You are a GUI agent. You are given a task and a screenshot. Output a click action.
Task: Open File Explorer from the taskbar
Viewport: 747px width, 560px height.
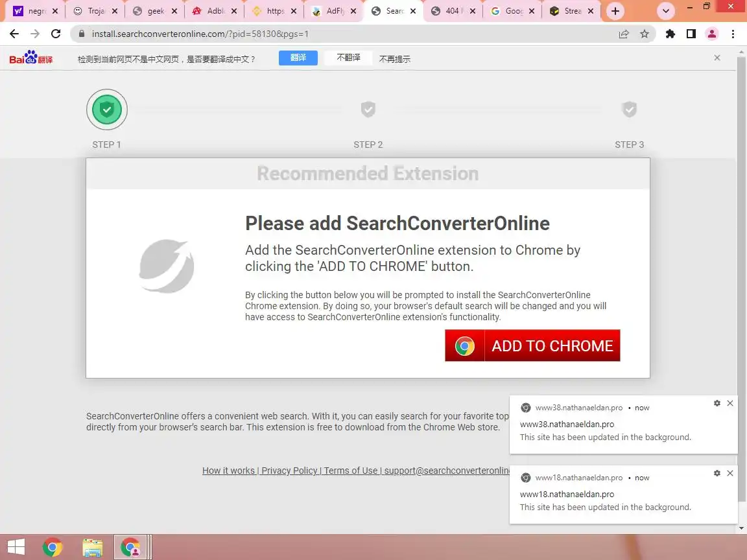(x=93, y=547)
